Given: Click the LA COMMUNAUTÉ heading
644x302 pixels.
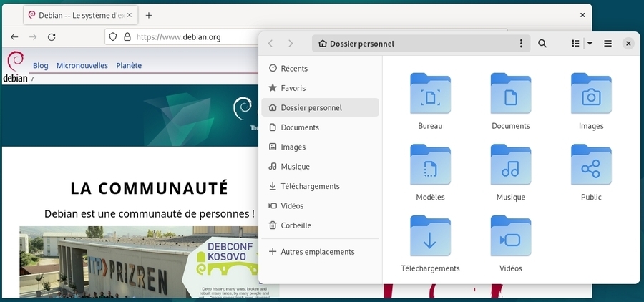Looking at the screenshot, I should coord(149,188).
